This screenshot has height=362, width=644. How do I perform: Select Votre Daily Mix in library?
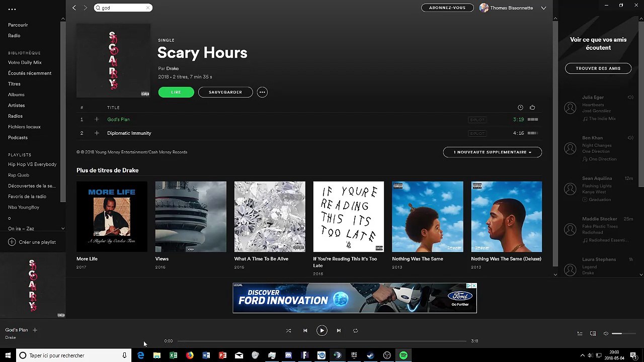tap(25, 62)
